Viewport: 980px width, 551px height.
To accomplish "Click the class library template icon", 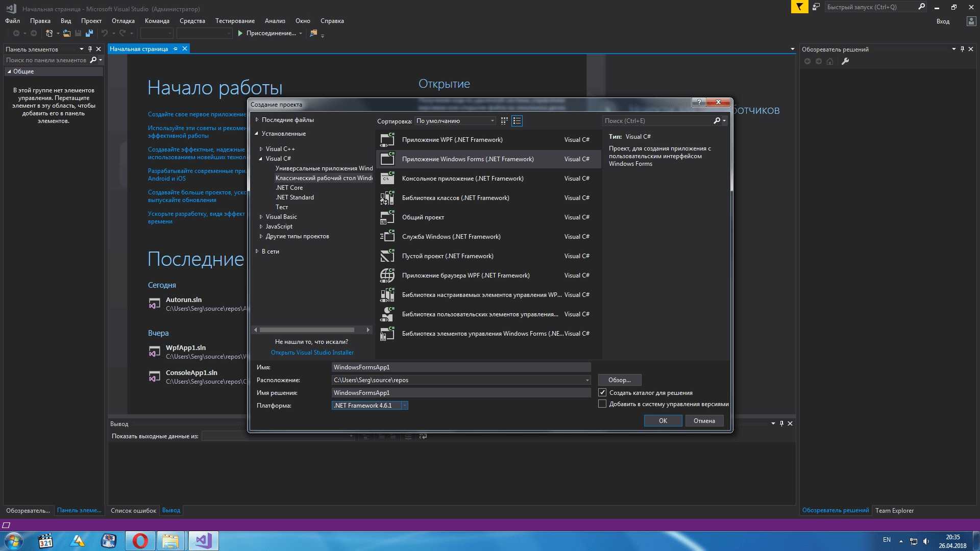I will point(387,197).
